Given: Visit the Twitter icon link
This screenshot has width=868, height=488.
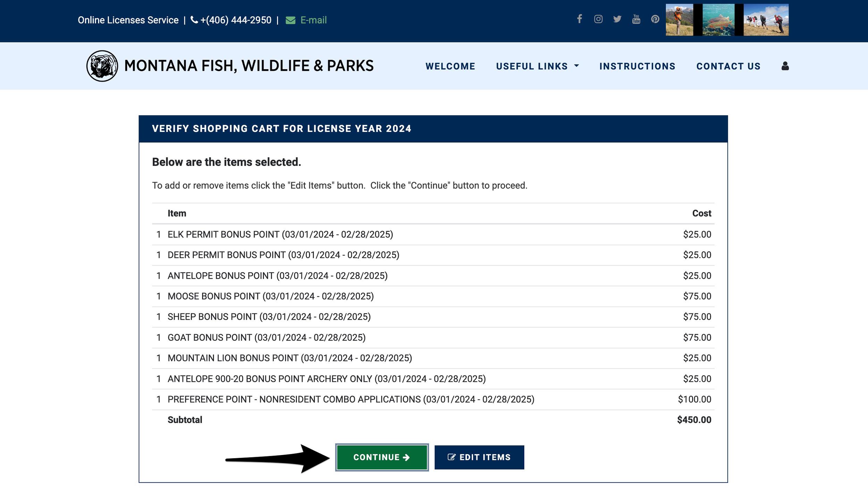Looking at the screenshot, I should pyautogui.click(x=617, y=19).
